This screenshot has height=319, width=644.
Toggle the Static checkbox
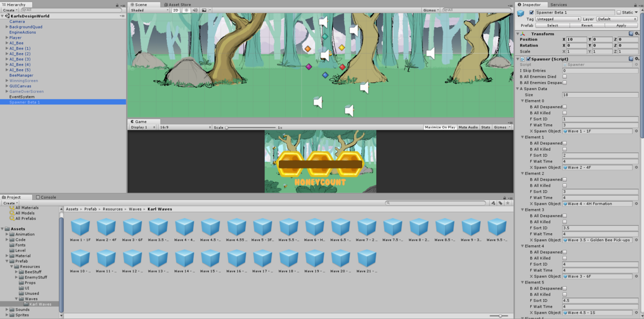(619, 12)
